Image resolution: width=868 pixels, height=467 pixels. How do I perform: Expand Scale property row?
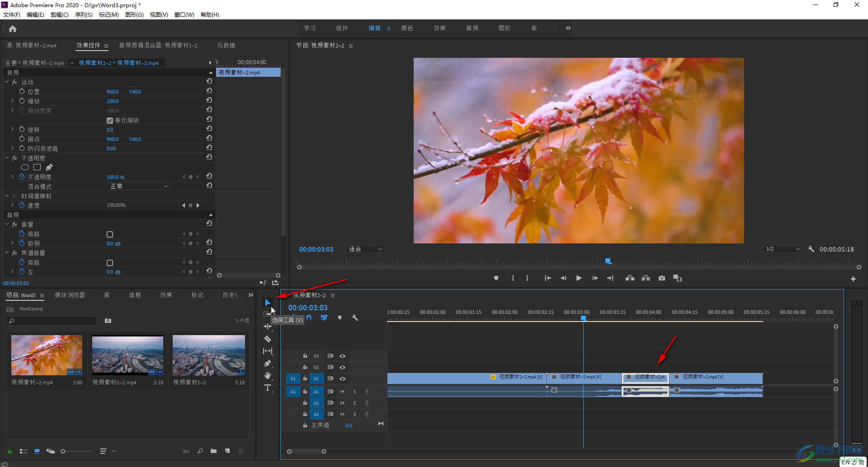(13, 101)
